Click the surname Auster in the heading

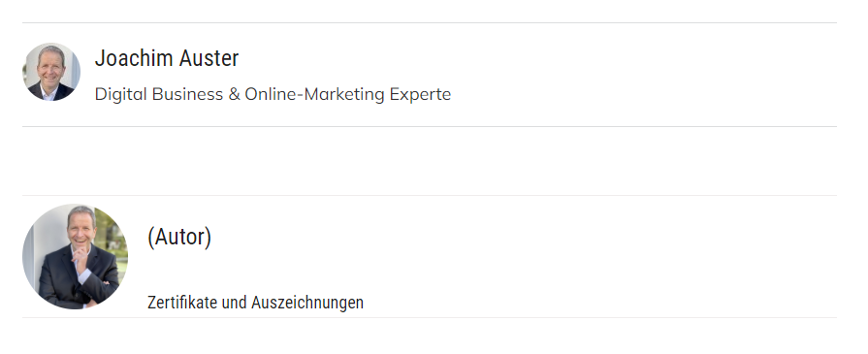207,58
